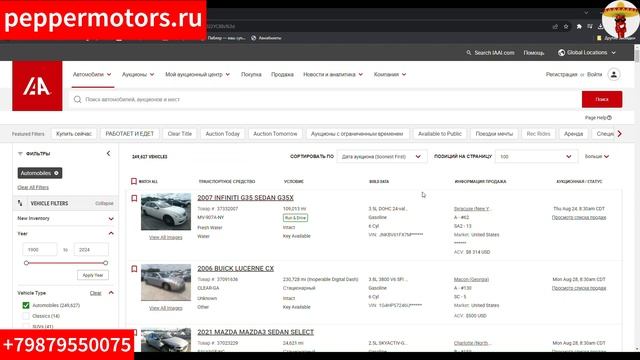640x360 pixels.
Task: Click the year from input showing 1900
Action: [x=40, y=249]
